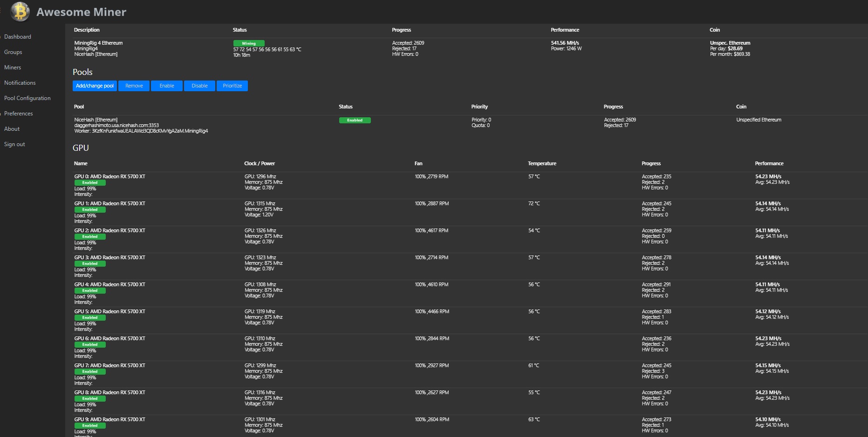Click the Awesome Miner bitcoin logo icon
The width and height of the screenshot is (868, 437).
tap(20, 12)
